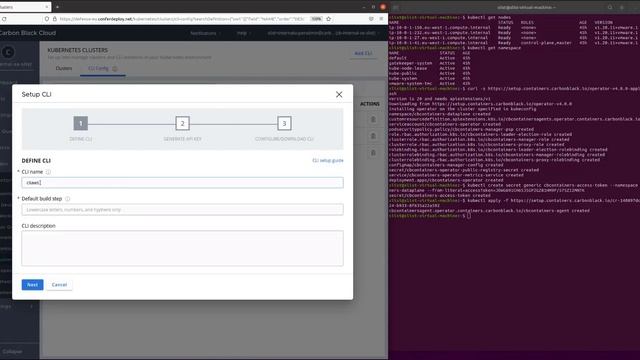Click the Actions column header
The width and height of the screenshot is (640, 360).
coord(370,104)
